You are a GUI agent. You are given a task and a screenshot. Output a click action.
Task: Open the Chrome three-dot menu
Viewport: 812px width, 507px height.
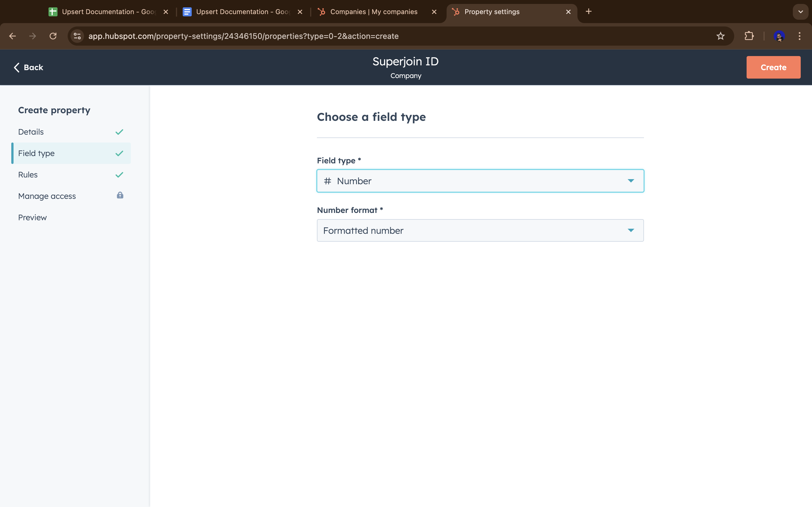(x=799, y=36)
